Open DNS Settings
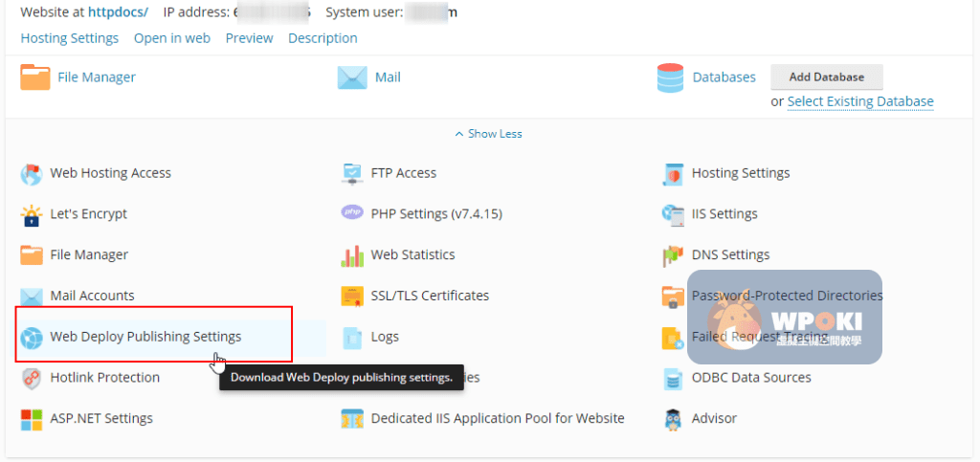This screenshot has width=980, height=462. (x=730, y=254)
